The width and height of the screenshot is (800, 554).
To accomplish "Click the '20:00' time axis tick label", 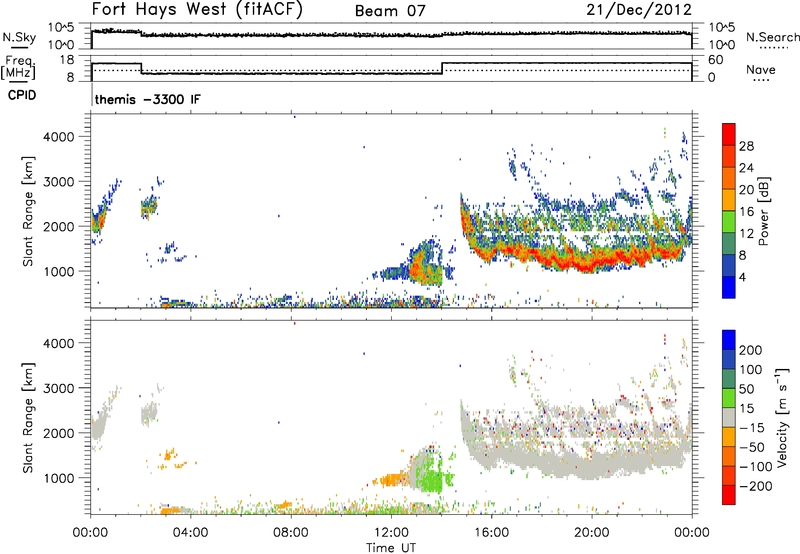I will (592, 533).
